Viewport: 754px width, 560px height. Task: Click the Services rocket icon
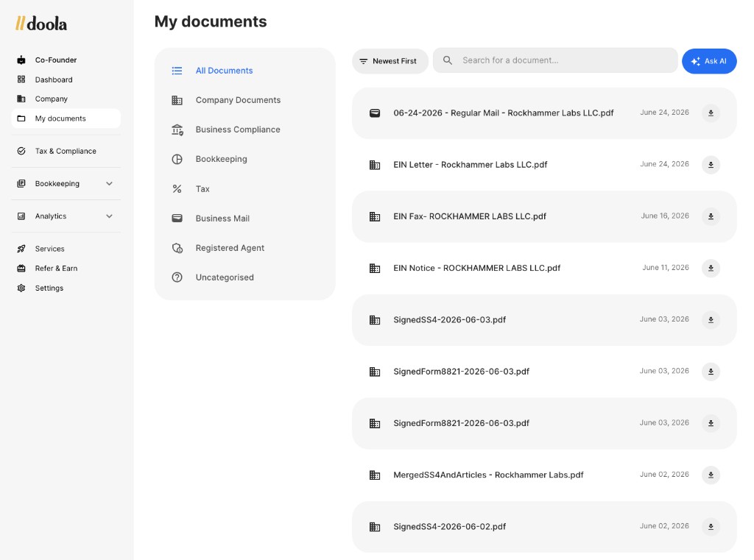pos(21,249)
